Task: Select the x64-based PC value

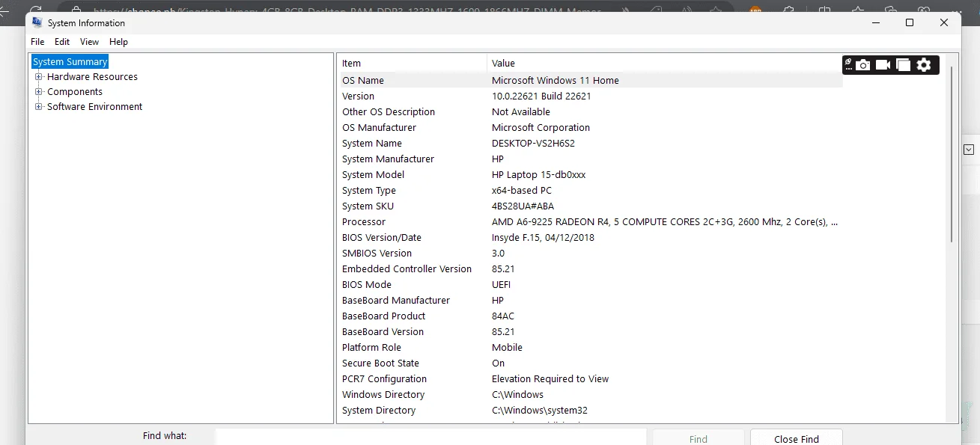Action: click(x=522, y=190)
